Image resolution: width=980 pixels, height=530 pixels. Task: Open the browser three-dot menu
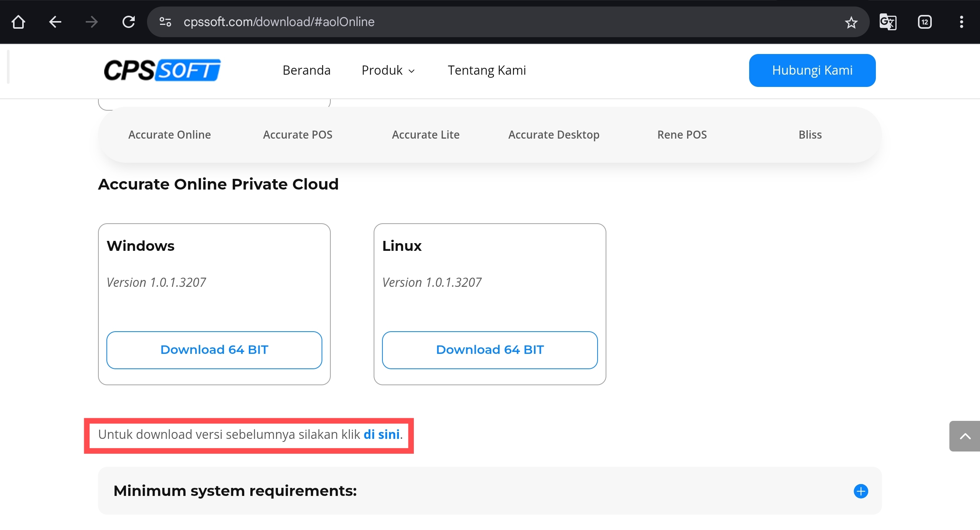[x=961, y=22]
